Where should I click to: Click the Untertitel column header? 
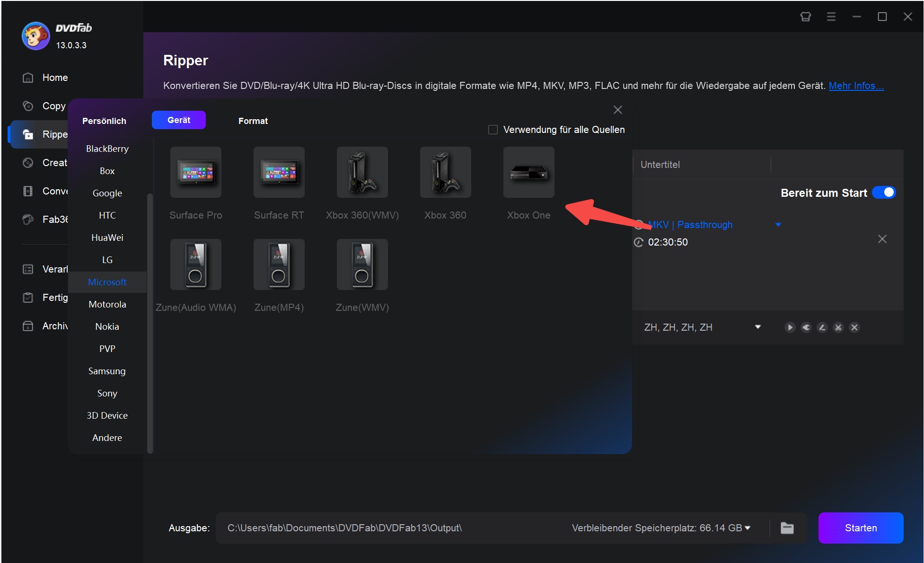660,165
